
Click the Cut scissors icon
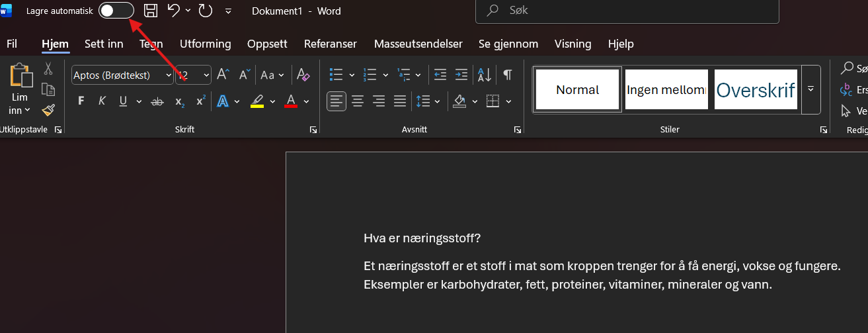coord(48,68)
